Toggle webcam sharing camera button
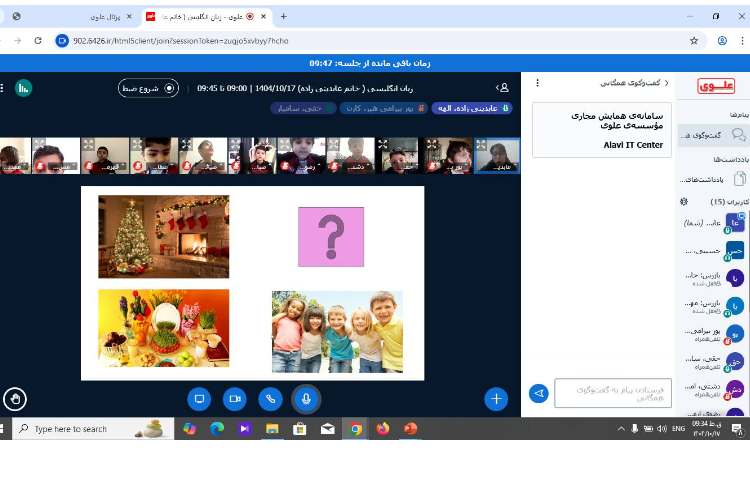Viewport: 750px width, 480px height. click(x=235, y=399)
